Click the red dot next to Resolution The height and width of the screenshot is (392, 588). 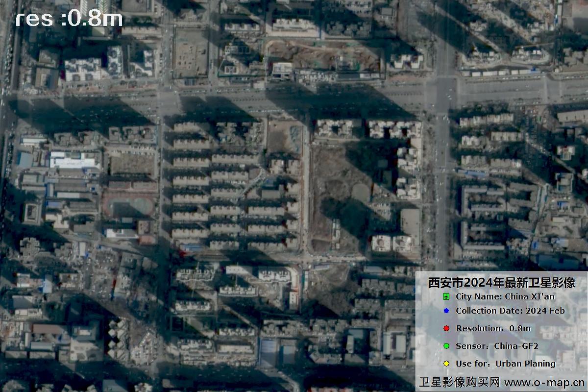tap(446, 328)
